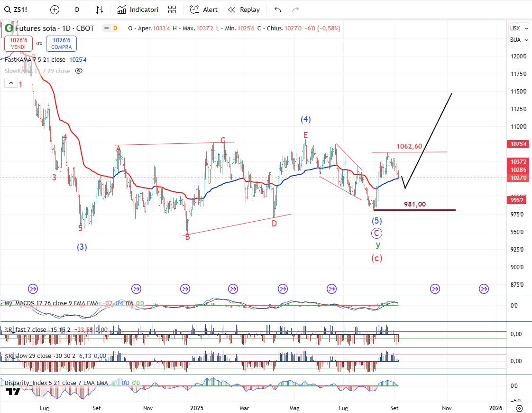Viewport: 532px width, 413px height.
Task: Open the event marker icon near Lug
Action: [33, 289]
